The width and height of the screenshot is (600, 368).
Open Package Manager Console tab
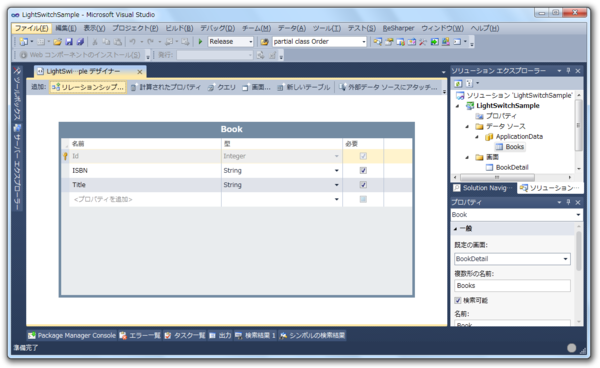point(72,335)
